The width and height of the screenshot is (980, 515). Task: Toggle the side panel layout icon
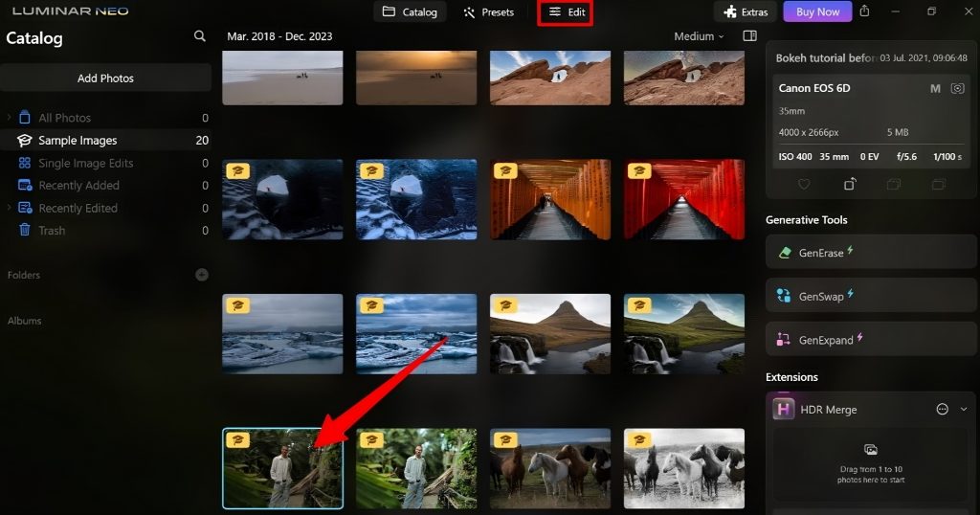click(x=749, y=36)
